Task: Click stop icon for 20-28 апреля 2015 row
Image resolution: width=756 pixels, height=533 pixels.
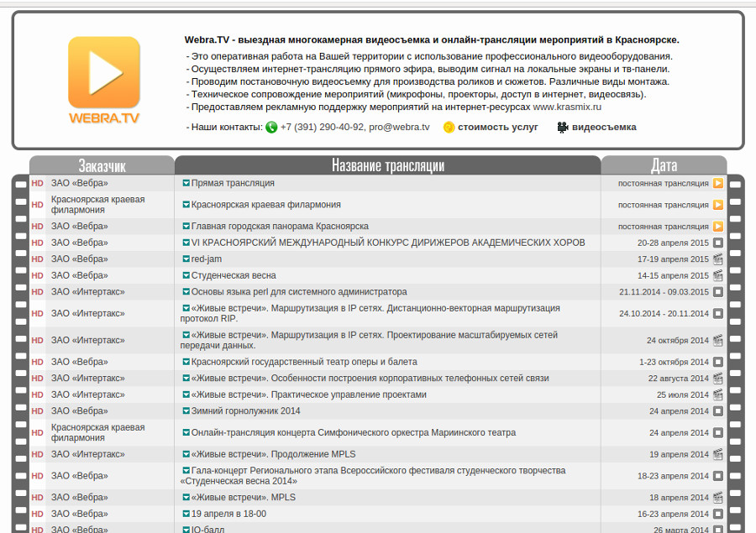Action: tap(718, 243)
